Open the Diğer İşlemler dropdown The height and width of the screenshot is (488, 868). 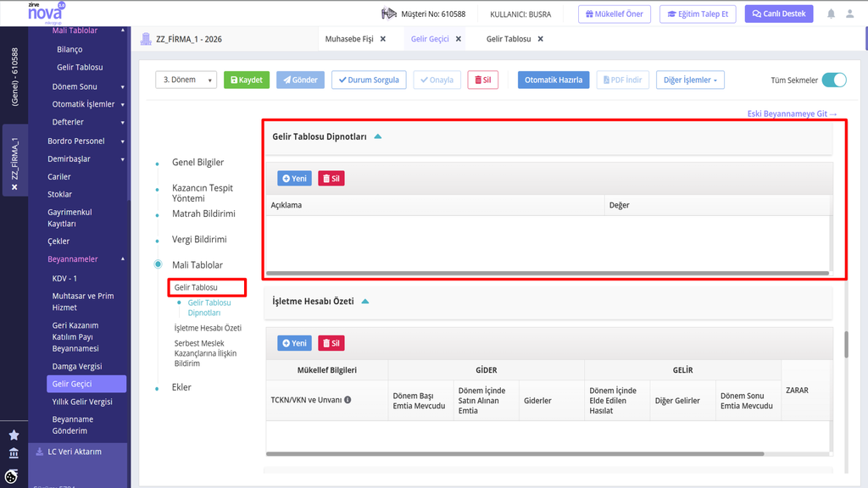[690, 80]
